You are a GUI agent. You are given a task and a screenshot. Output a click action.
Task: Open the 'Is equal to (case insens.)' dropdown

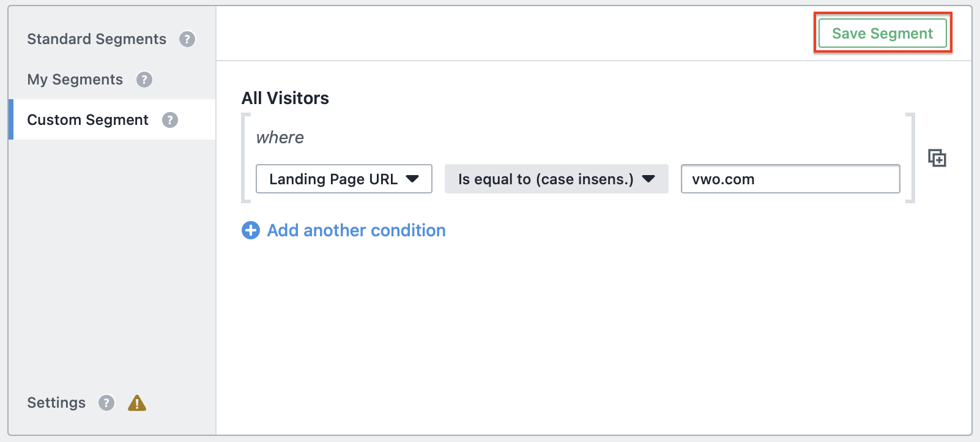pyautogui.click(x=557, y=179)
